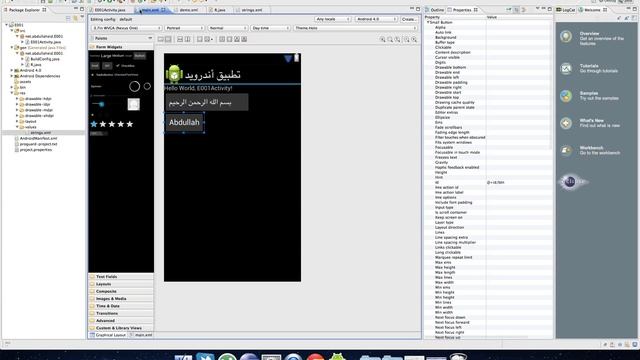640x360 pixels.
Task: Click the Link with Editor icon in Package Explorer
Action: pos(76,18)
